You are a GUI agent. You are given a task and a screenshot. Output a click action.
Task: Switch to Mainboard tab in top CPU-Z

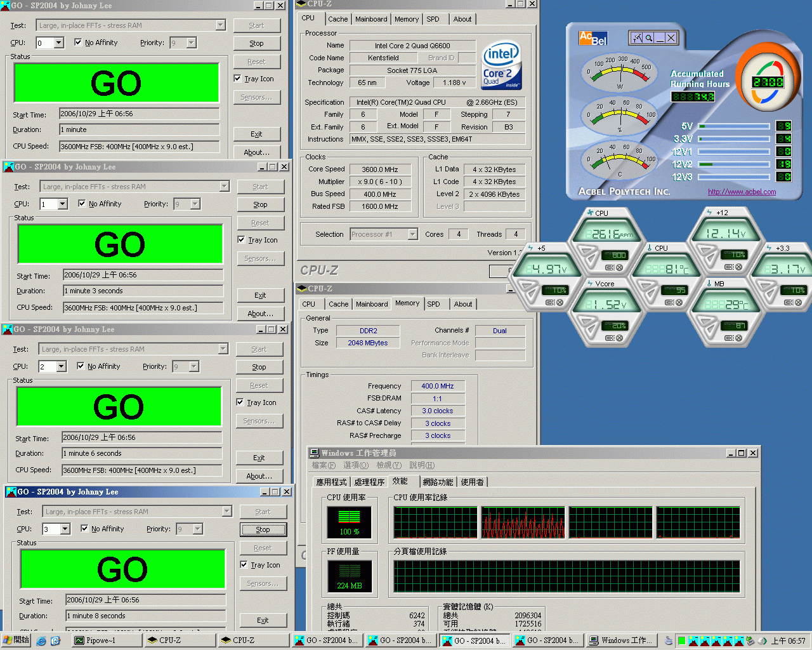(371, 20)
